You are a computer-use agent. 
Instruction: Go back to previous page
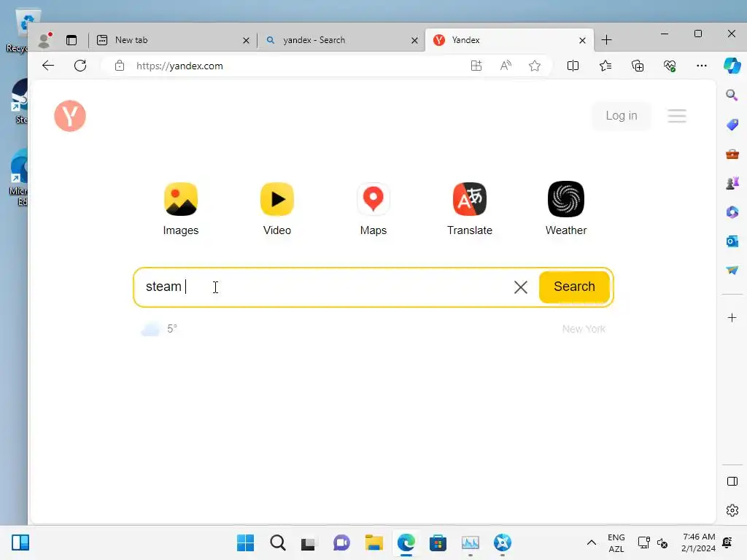click(48, 66)
